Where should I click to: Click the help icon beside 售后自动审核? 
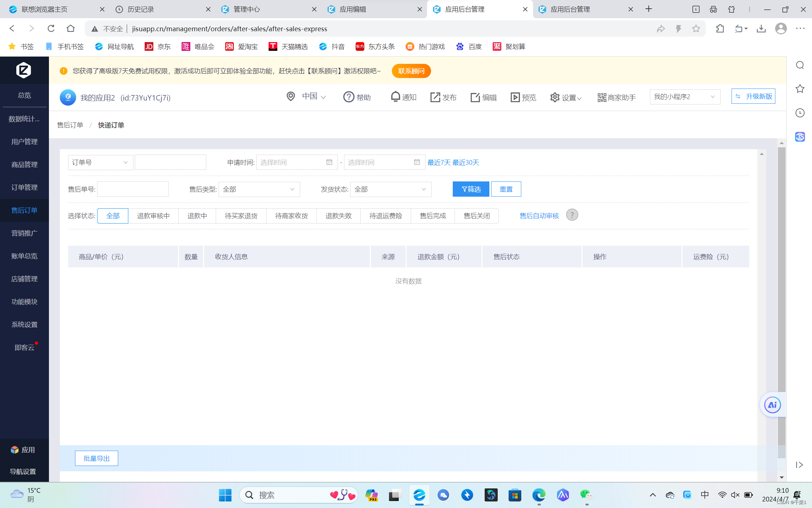(572, 215)
